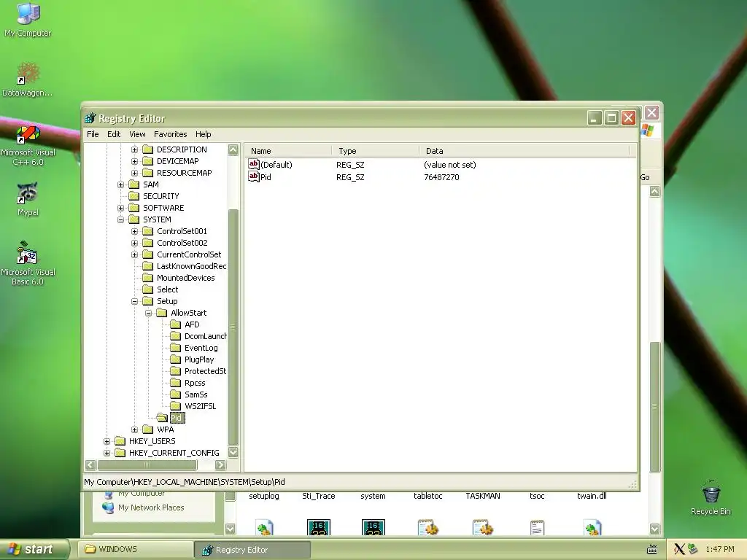Image resolution: width=747 pixels, height=560 pixels.
Task: Sort values by Type column header
Action: tap(376, 151)
